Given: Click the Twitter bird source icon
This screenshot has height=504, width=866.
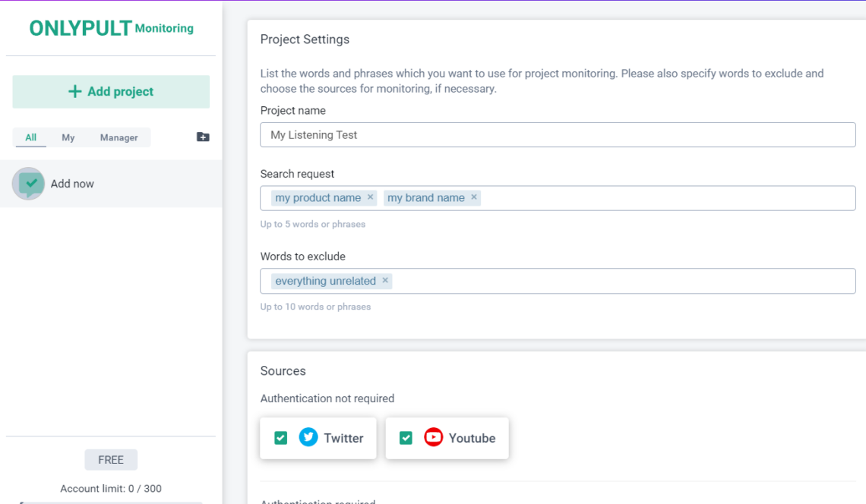Looking at the screenshot, I should click(308, 437).
